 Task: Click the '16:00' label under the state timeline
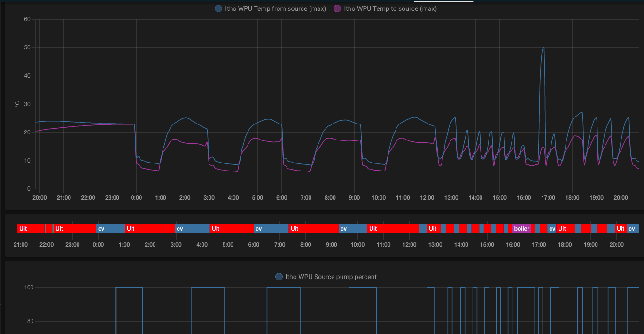click(513, 244)
